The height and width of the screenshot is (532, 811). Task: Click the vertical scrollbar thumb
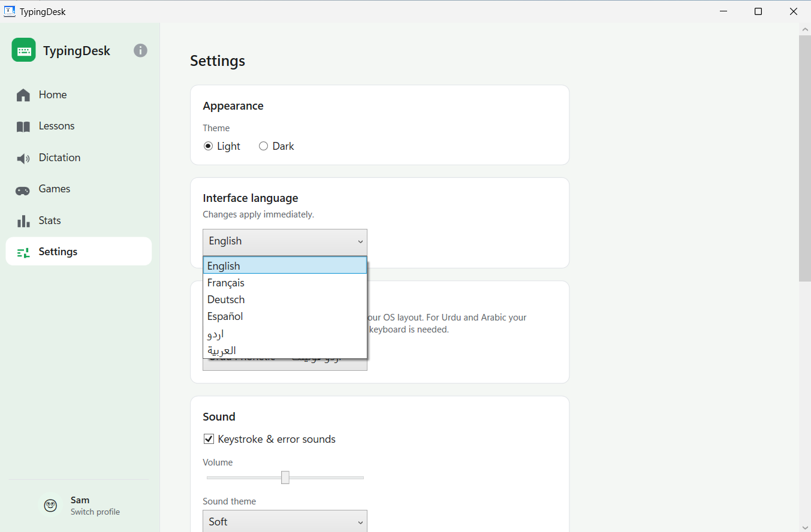804,158
